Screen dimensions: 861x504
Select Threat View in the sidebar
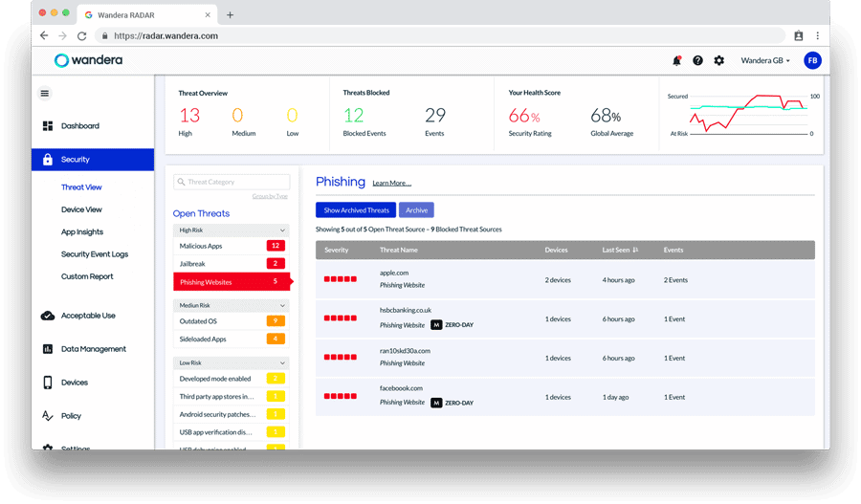81,187
